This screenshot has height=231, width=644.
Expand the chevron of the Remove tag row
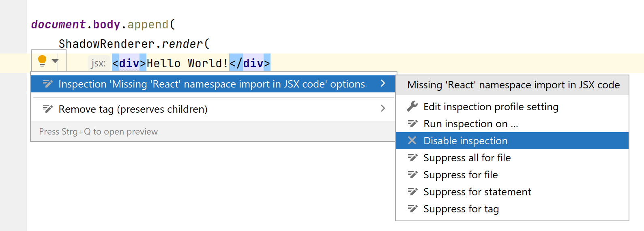(383, 108)
